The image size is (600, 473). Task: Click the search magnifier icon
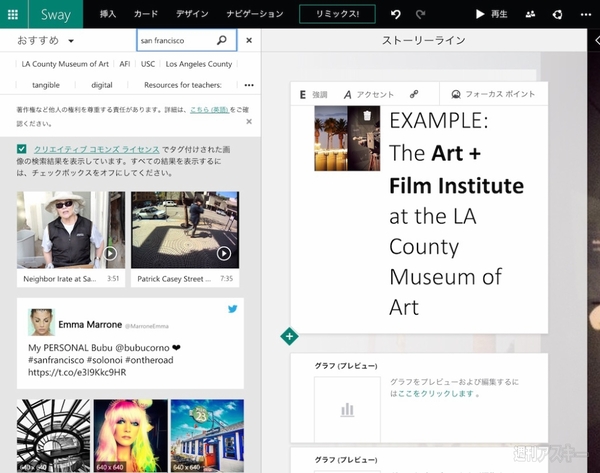click(222, 40)
